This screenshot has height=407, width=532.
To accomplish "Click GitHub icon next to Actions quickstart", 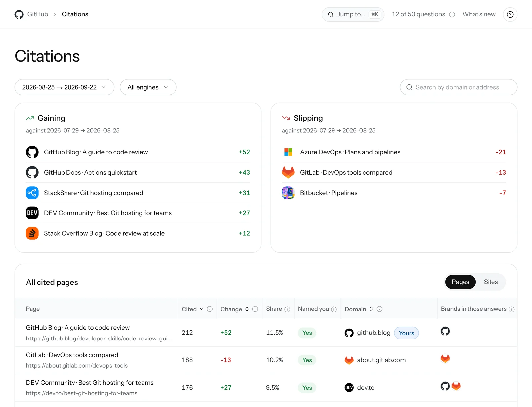I will 32,172.
